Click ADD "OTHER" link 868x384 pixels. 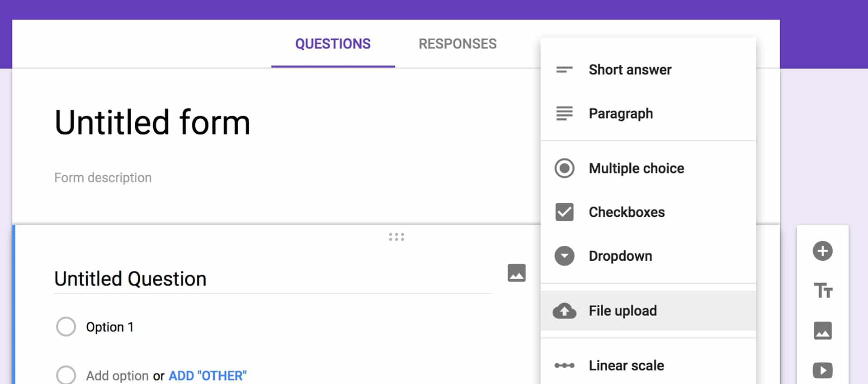pos(208,376)
